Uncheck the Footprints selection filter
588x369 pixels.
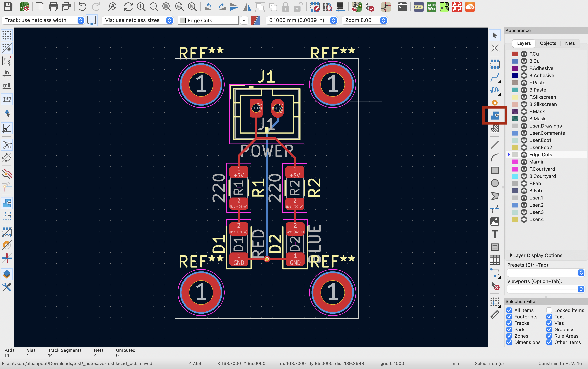[509, 317]
